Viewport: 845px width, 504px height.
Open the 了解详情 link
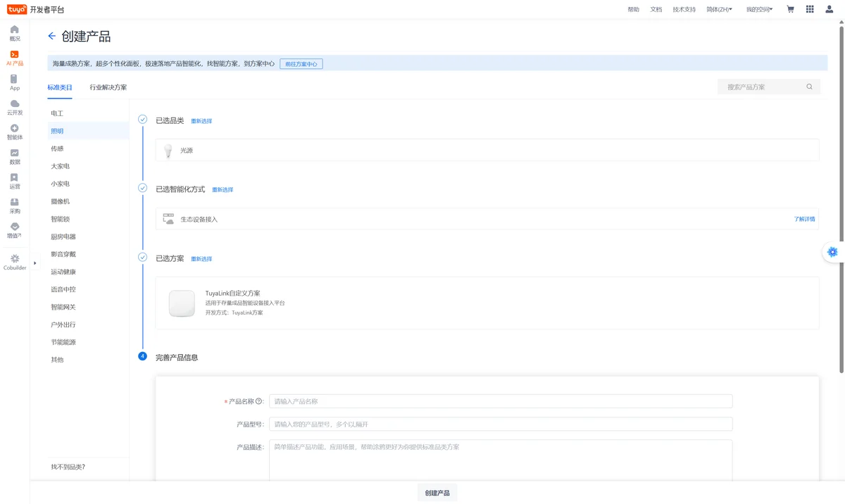pos(805,219)
